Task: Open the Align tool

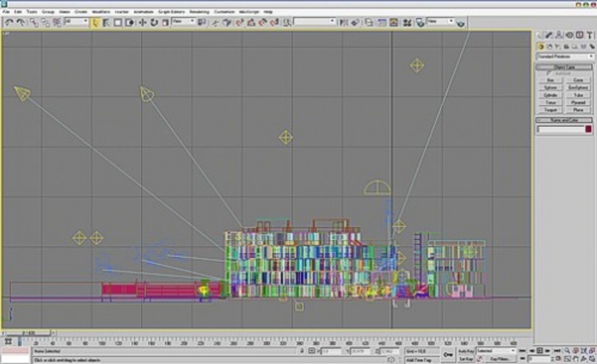Action: click(355, 23)
